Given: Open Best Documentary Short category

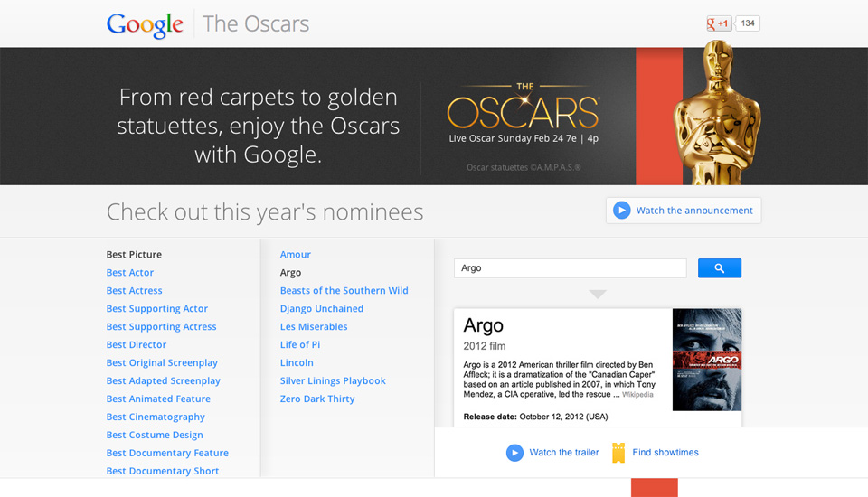Looking at the screenshot, I should (163, 471).
